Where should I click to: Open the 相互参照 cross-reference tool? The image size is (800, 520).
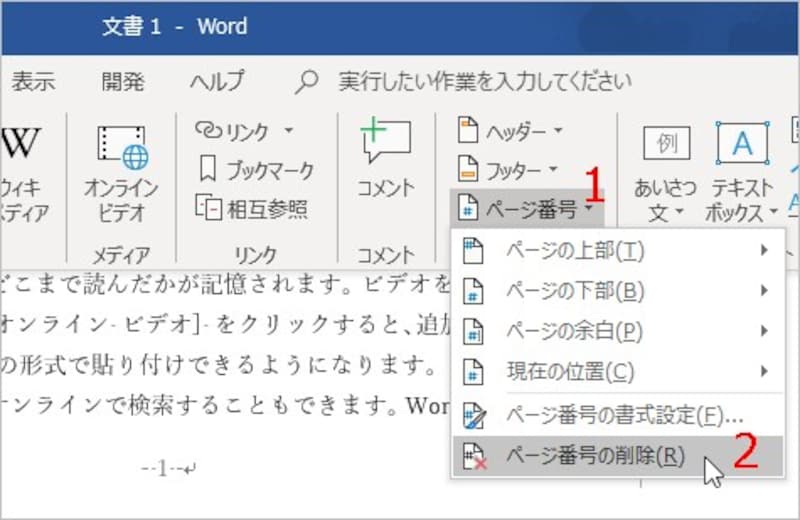click(x=252, y=208)
